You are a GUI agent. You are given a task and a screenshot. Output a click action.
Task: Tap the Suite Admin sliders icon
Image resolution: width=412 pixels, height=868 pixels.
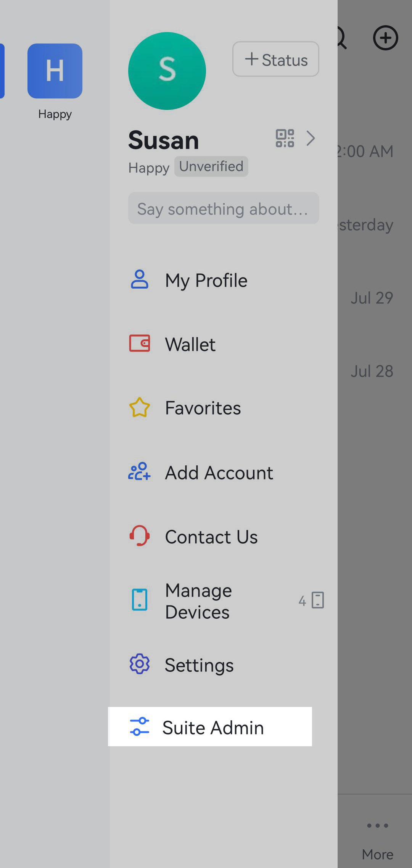tap(140, 726)
